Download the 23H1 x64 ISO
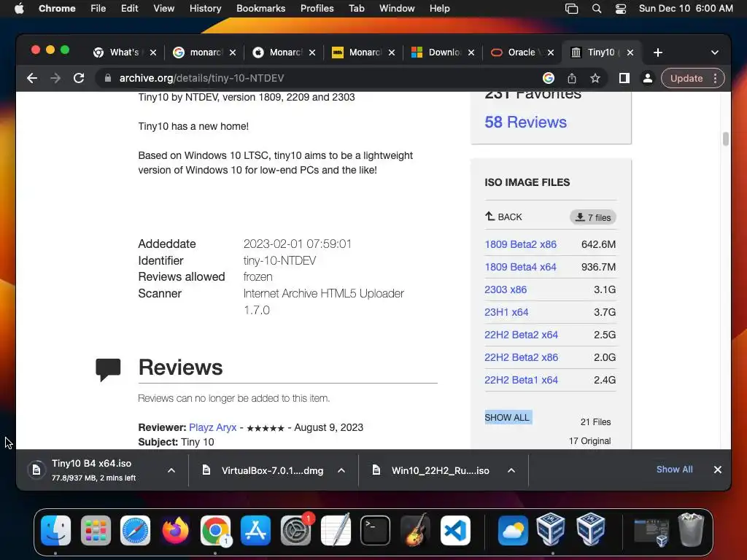 tap(506, 312)
